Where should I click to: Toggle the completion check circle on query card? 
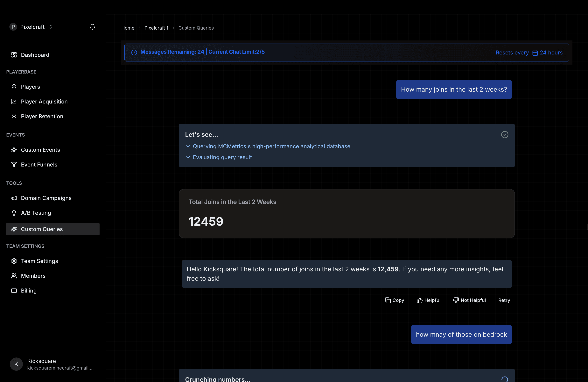pos(505,134)
